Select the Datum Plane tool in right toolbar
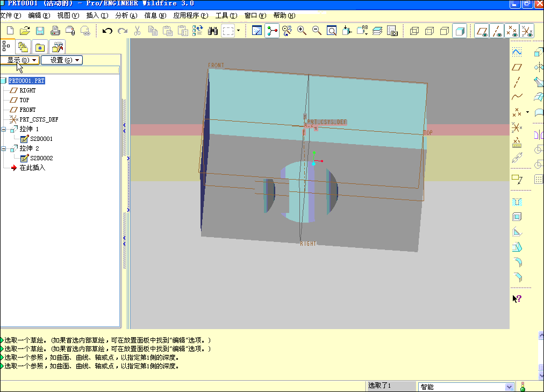This screenshot has width=544, height=392. coord(517,67)
